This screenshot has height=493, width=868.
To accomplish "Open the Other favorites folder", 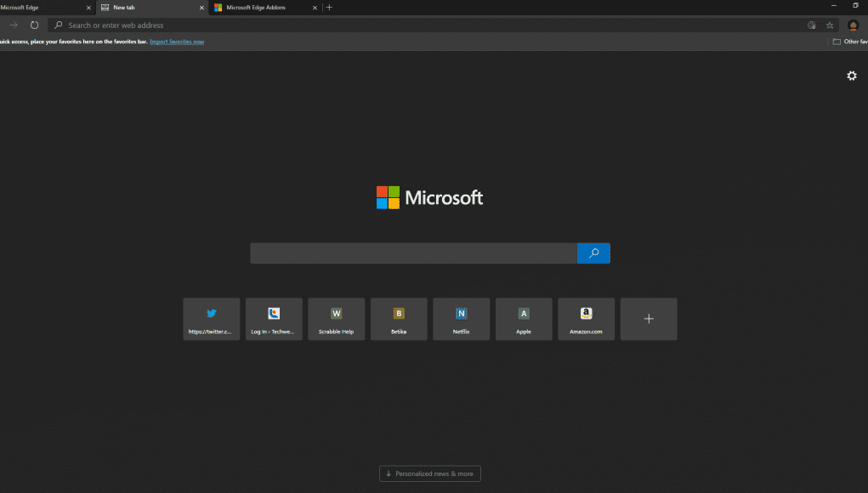I will (x=851, y=42).
